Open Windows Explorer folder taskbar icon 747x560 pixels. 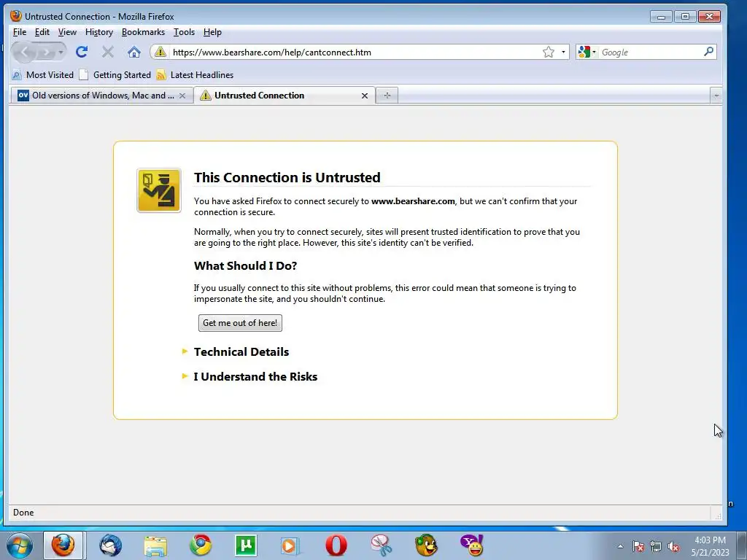(156, 545)
